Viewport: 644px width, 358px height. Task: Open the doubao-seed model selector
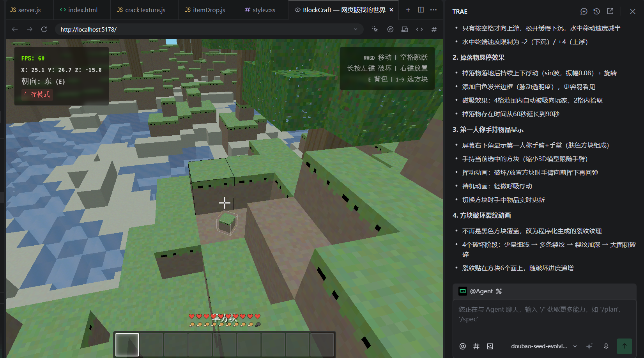544,346
